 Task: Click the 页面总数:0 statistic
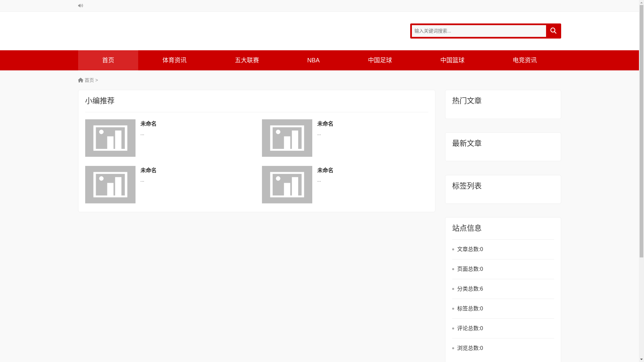coord(470,269)
